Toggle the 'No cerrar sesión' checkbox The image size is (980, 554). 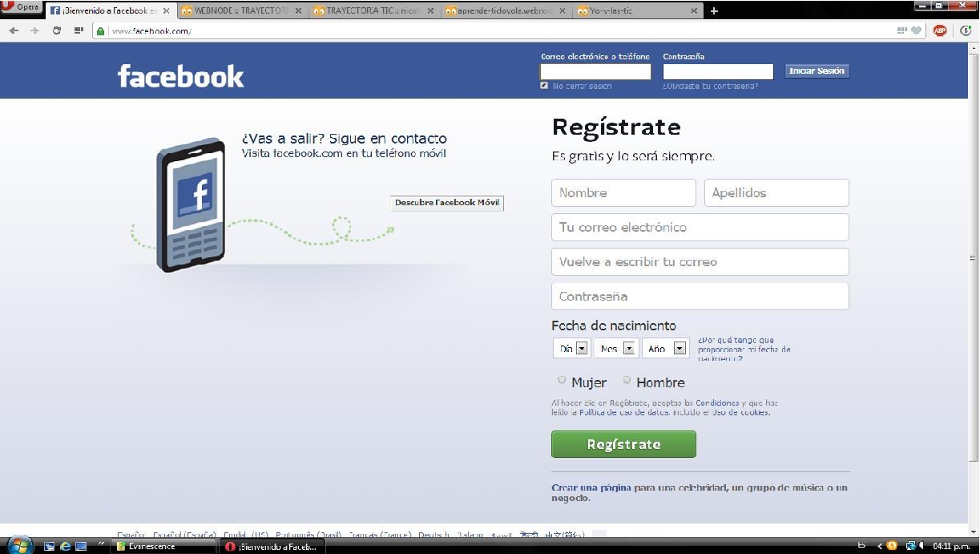545,86
